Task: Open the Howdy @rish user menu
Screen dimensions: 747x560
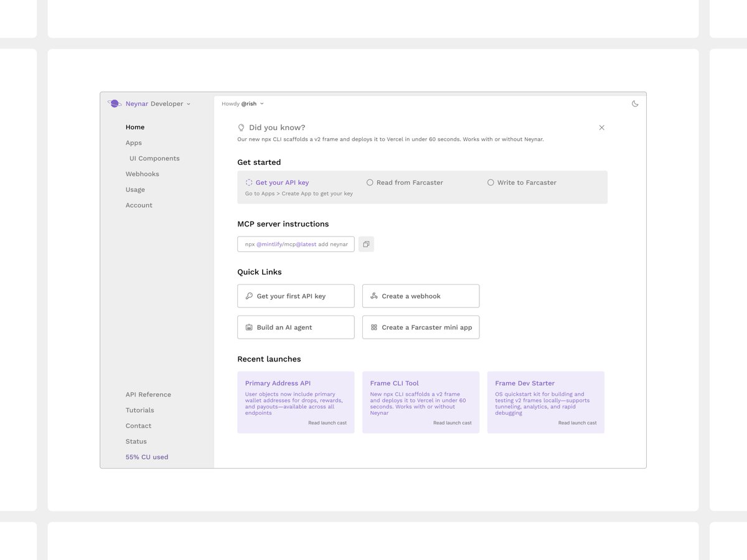Action: click(243, 103)
